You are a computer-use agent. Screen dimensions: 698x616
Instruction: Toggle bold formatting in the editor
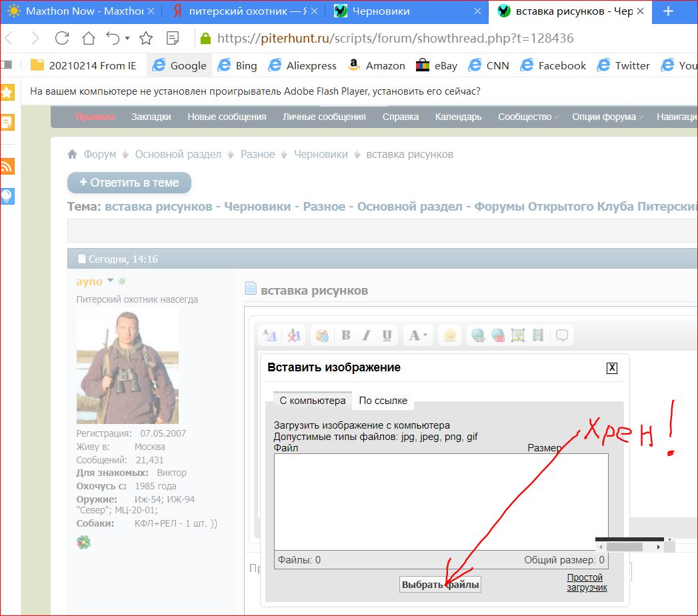coord(345,335)
